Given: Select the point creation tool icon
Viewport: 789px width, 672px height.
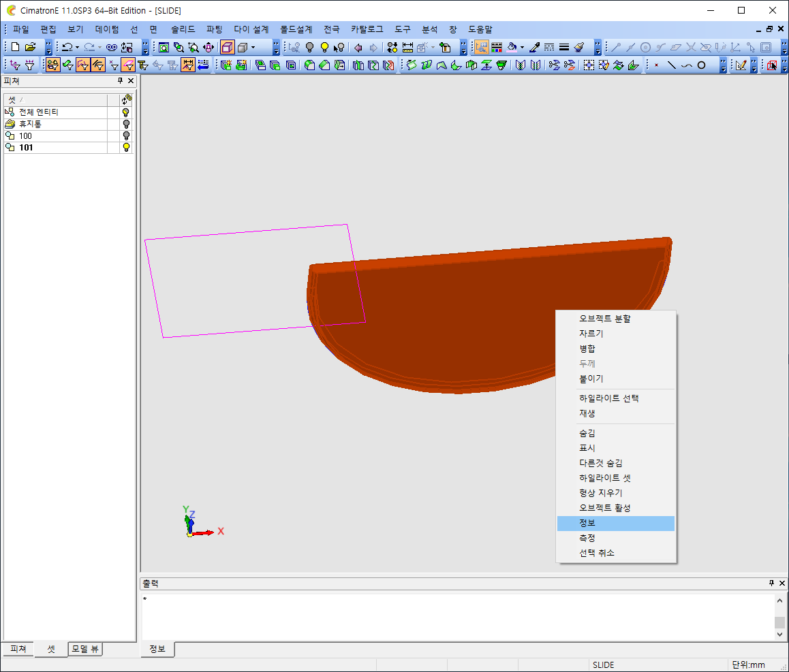Looking at the screenshot, I should [x=657, y=65].
